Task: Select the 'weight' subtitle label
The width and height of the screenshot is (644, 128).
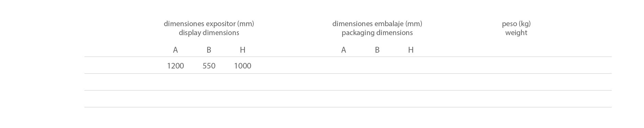Action: (516, 33)
